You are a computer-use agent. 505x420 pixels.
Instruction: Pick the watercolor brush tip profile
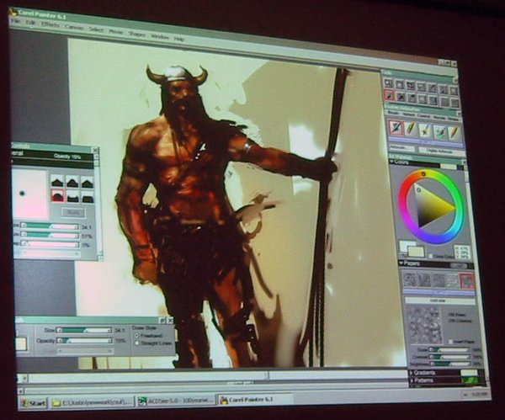point(72,196)
